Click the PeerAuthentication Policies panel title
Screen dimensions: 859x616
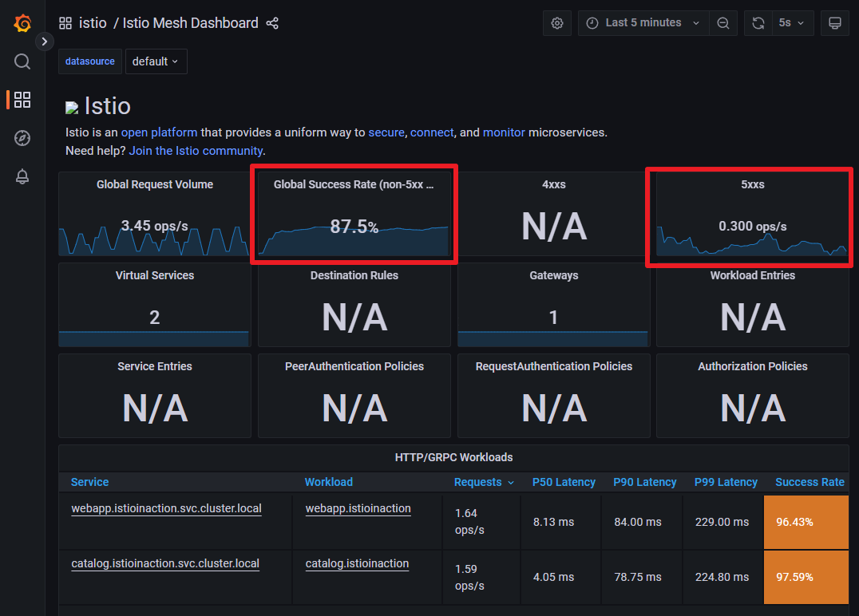pos(354,366)
